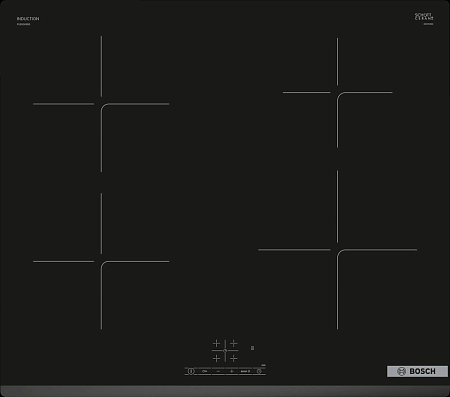Activate the PowerBoost function
The width and height of the screenshot is (450, 397).
pyautogui.click(x=245, y=371)
